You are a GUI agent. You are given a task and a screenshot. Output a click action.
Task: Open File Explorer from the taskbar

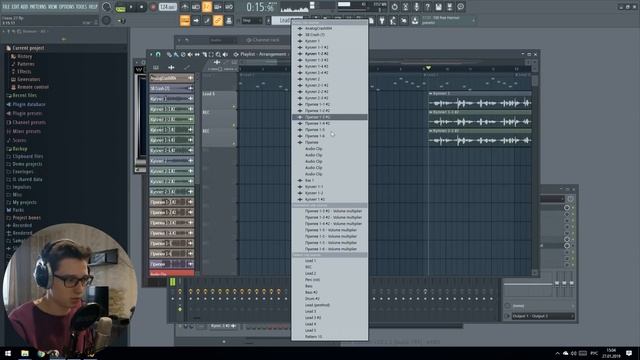pyautogui.click(x=25, y=353)
